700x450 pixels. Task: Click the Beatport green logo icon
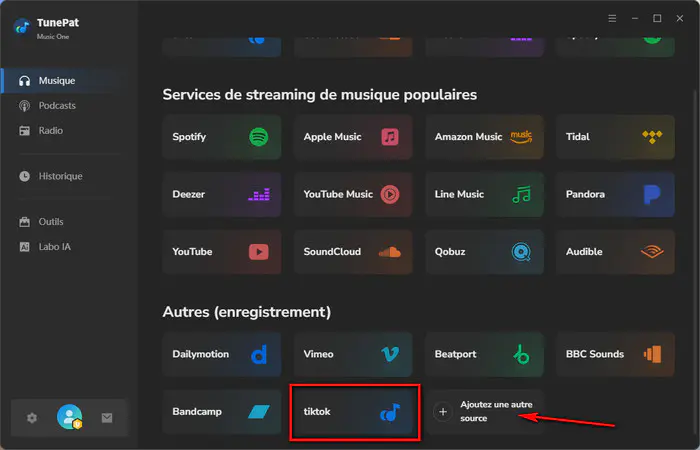click(x=521, y=354)
